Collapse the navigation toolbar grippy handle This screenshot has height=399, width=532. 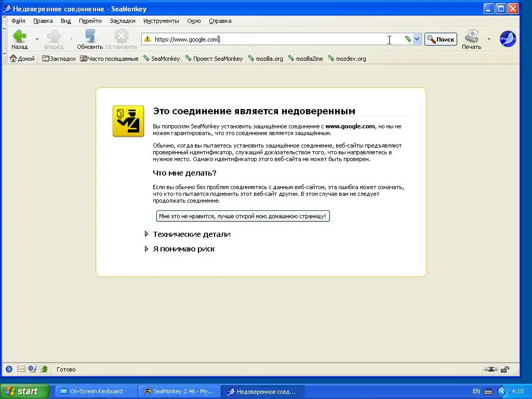[x=4, y=38]
